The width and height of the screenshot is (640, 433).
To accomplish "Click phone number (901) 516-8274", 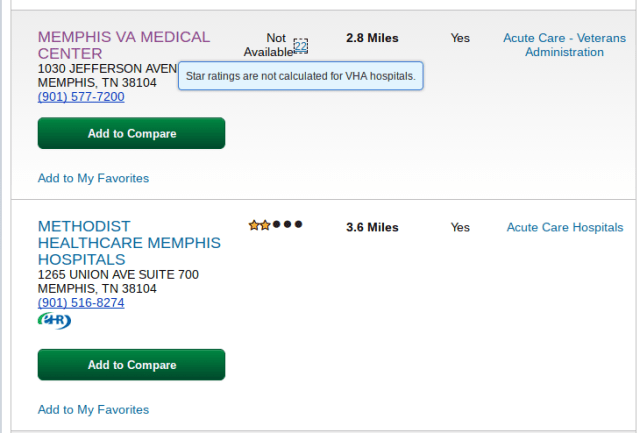I will (81, 302).
